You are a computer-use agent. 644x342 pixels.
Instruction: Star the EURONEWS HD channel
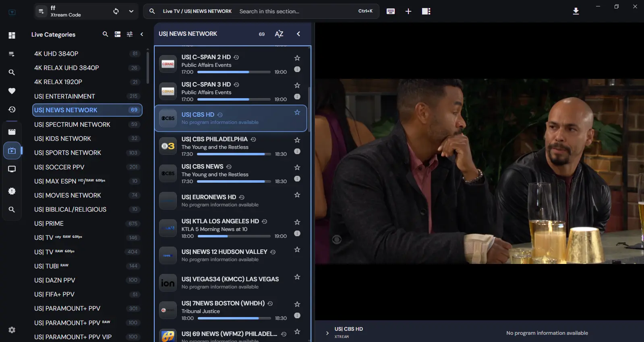297,195
